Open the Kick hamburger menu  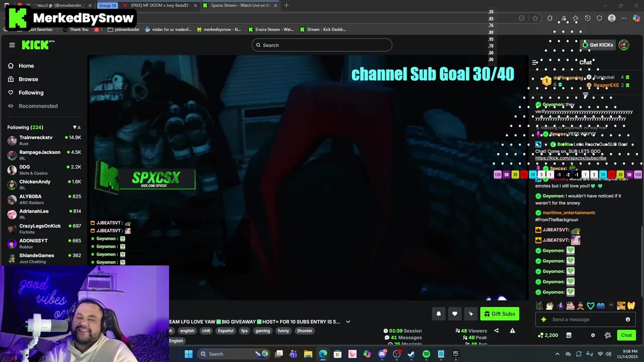(12, 45)
